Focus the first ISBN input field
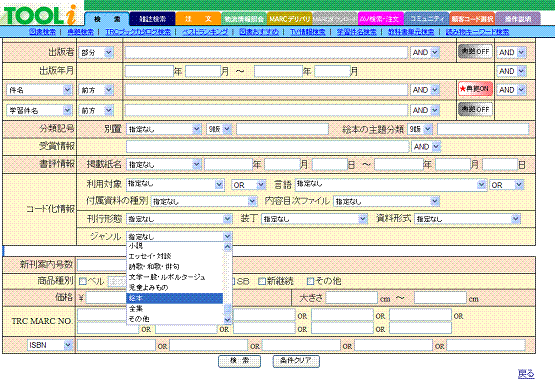This screenshot has width=555, height=383. click(116, 345)
